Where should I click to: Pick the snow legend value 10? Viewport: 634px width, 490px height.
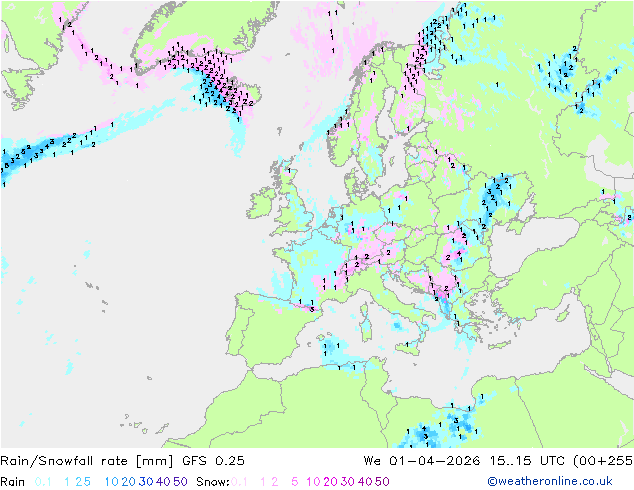coord(313,482)
